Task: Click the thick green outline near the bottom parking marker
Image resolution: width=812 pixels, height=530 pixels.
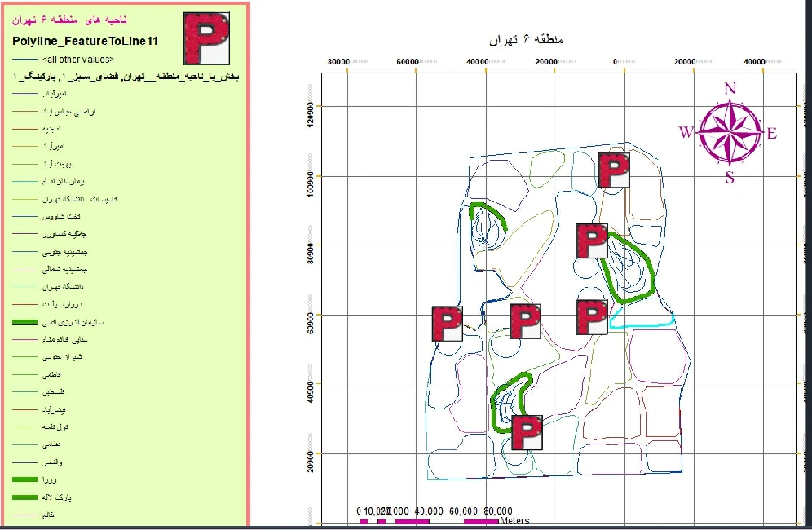Action: click(x=499, y=416)
